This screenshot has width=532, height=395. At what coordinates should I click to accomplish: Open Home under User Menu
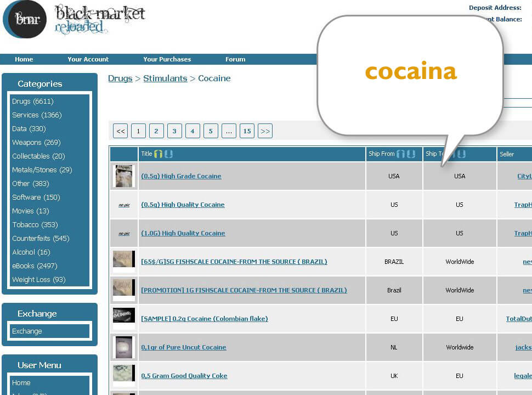pos(21,382)
